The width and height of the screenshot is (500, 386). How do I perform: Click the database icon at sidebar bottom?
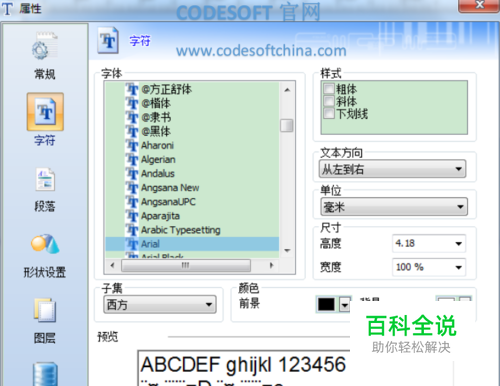point(45,374)
